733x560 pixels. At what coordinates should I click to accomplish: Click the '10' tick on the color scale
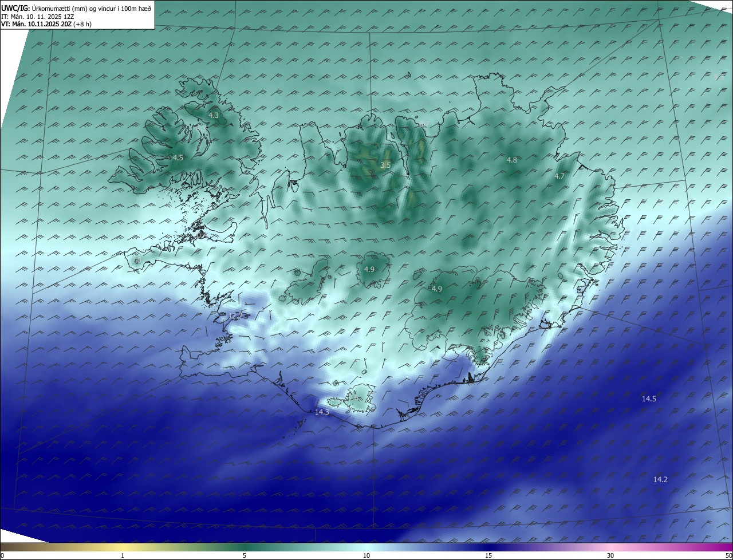click(x=366, y=555)
